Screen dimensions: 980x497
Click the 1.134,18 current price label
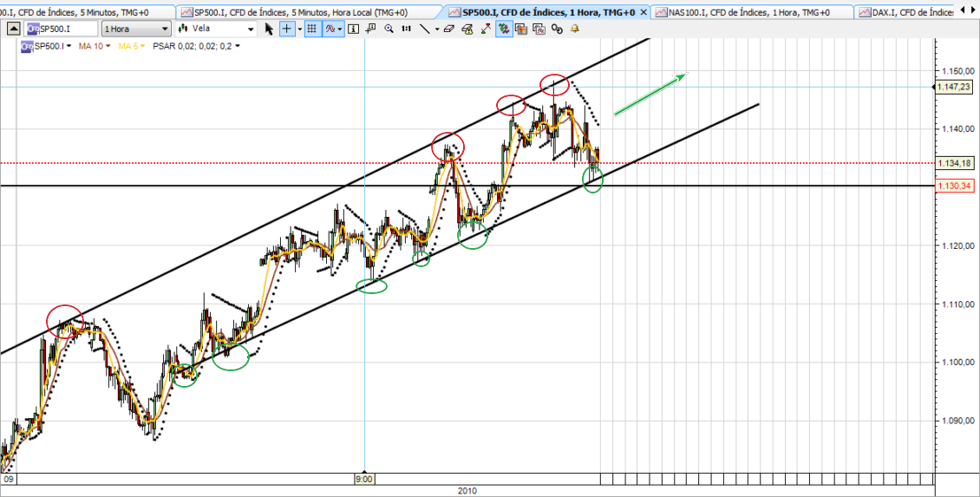coord(953,163)
